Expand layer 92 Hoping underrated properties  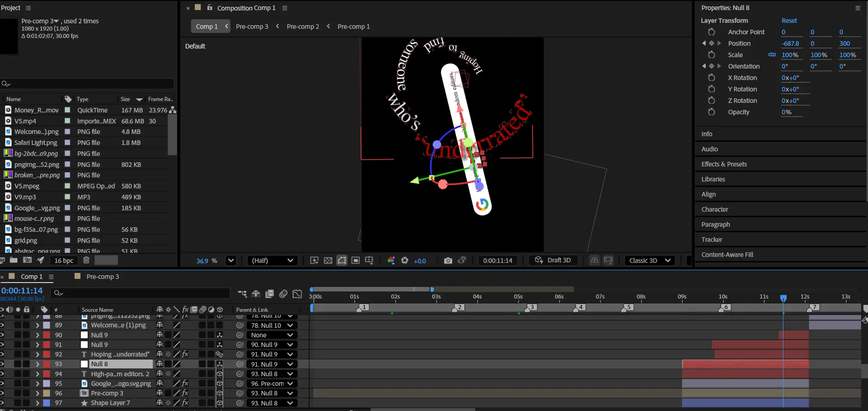click(38, 354)
